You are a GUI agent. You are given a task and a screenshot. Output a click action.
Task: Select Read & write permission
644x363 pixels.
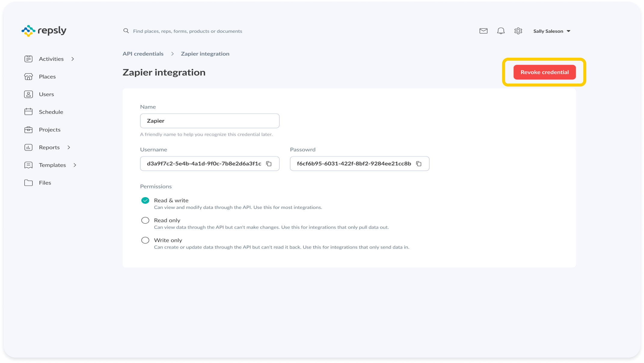tap(145, 200)
